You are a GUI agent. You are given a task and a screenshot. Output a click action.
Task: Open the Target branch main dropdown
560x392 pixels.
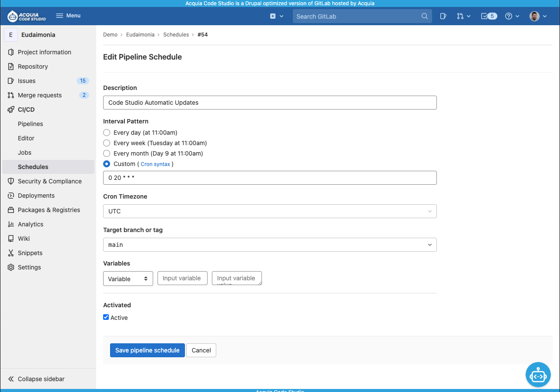coord(270,245)
